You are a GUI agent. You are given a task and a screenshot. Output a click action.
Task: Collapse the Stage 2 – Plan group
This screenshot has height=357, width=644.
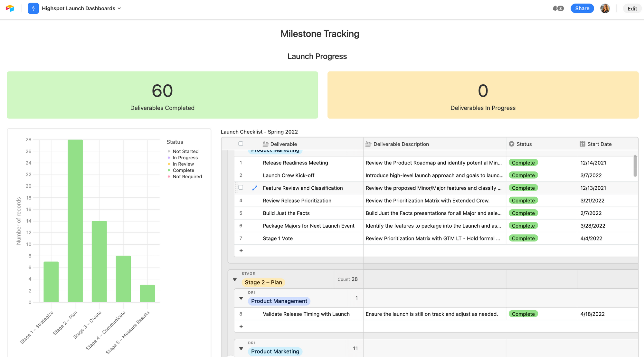click(x=235, y=279)
